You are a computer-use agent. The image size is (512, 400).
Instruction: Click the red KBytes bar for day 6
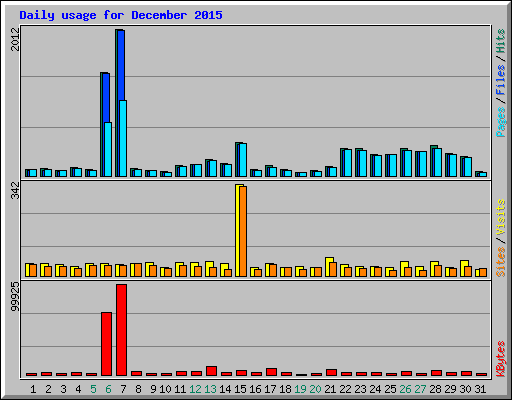coord(106,344)
